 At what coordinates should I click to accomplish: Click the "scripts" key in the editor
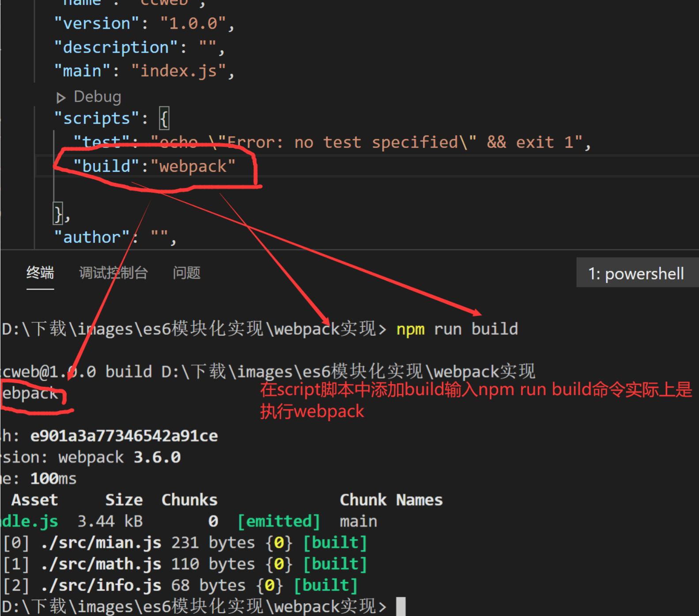point(97,118)
